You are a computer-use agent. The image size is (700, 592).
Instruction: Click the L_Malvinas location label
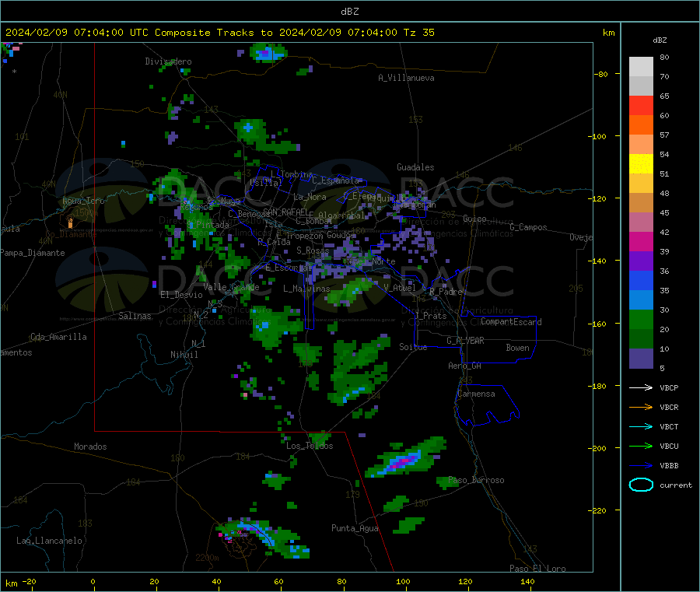(306, 289)
